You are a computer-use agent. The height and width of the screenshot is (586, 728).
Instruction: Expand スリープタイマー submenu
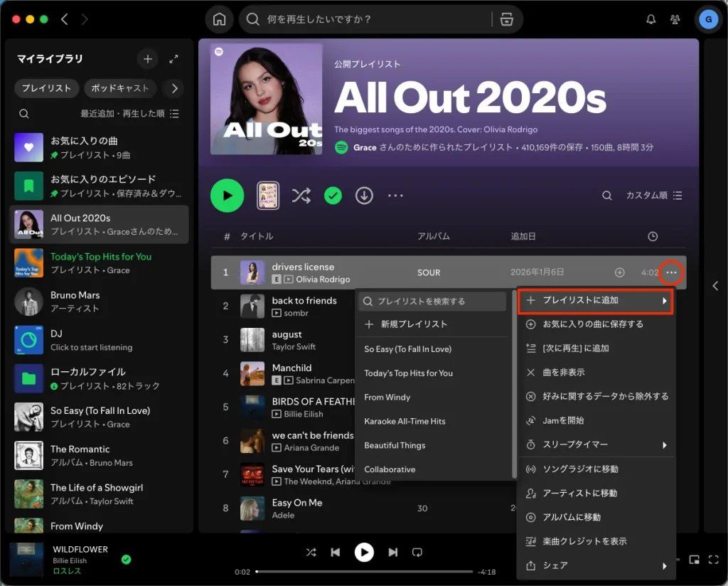(x=596, y=445)
